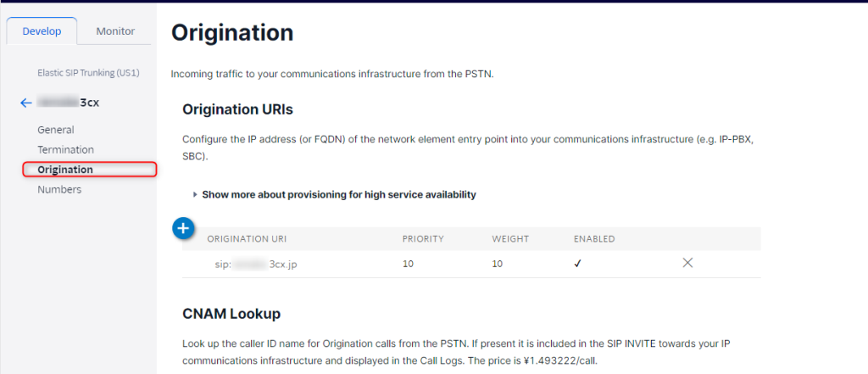Click the enabled check mark in URI row
Screen dimensions: 868x374
click(x=576, y=264)
